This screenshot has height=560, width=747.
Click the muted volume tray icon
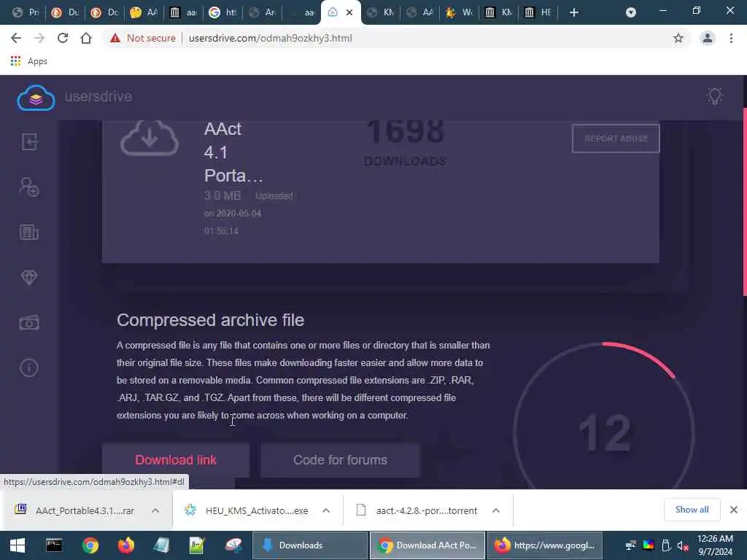point(683,545)
